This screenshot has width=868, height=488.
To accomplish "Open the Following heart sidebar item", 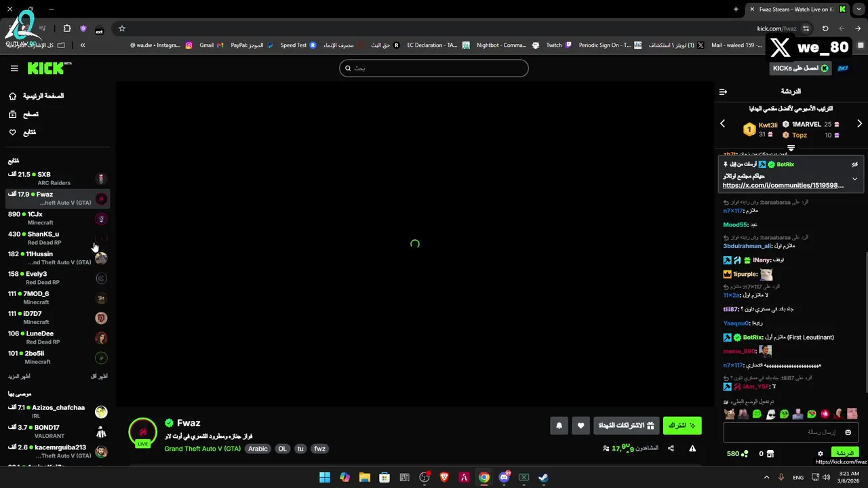I will tap(22, 132).
